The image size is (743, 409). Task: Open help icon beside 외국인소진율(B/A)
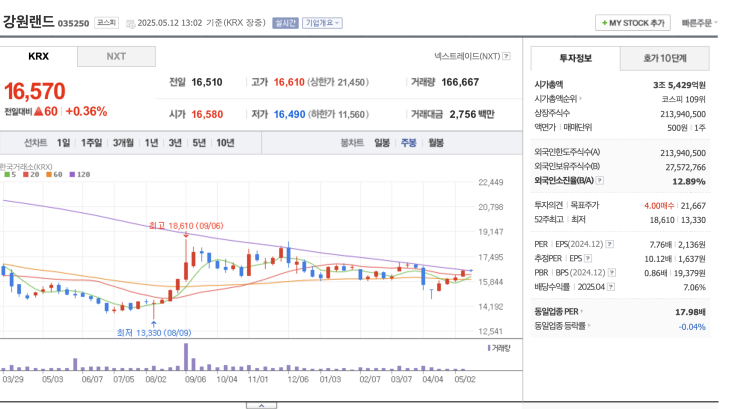point(599,181)
